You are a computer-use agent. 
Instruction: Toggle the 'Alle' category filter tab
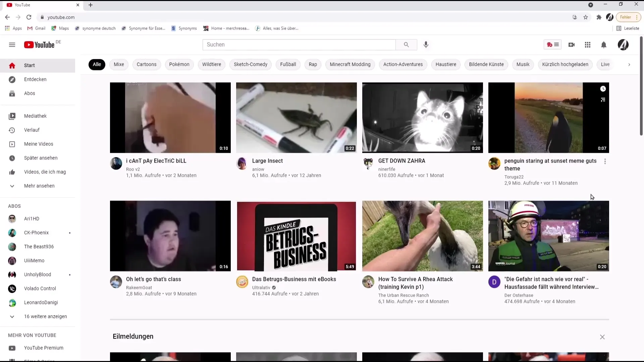pyautogui.click(x=97, y=64)
